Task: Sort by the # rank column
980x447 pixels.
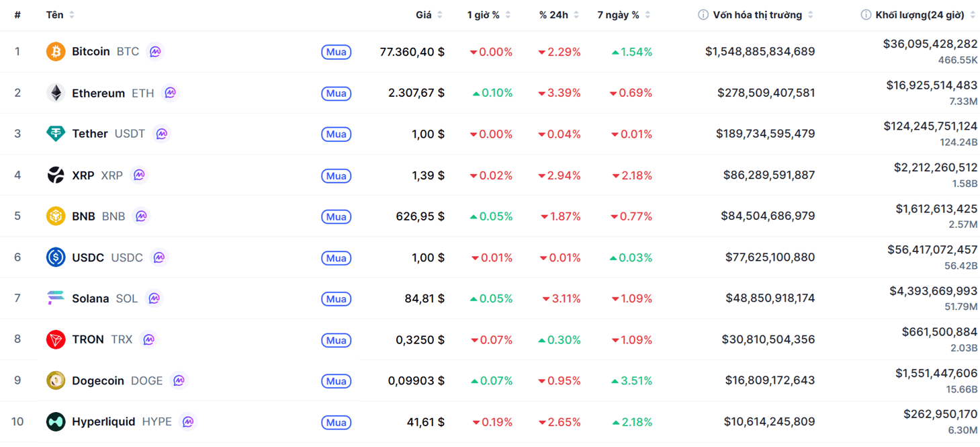Action: tap(17, 15)
